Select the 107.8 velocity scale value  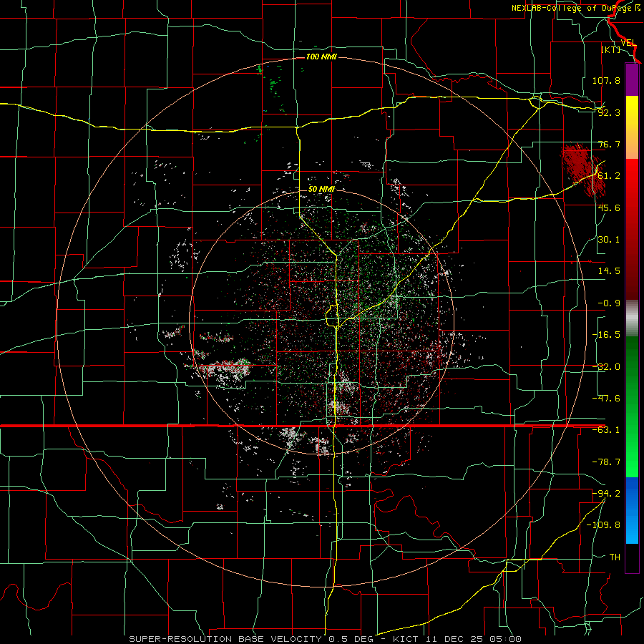click(x=606, y=80)
